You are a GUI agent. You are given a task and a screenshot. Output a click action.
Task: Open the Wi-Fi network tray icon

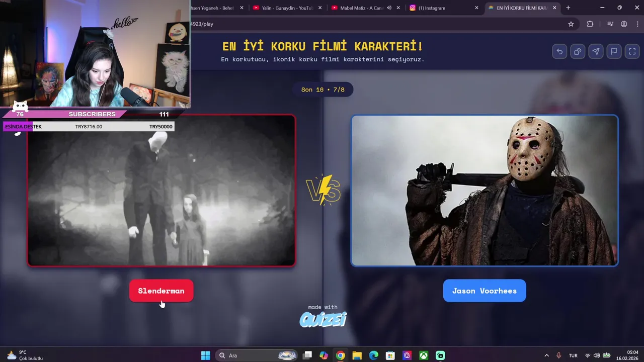pos(587,355)
